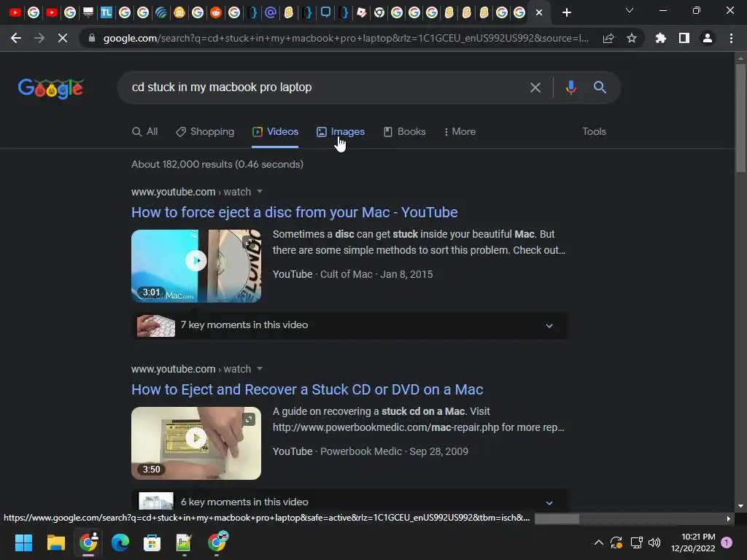Select the Videos results tab

click(275, 132)
